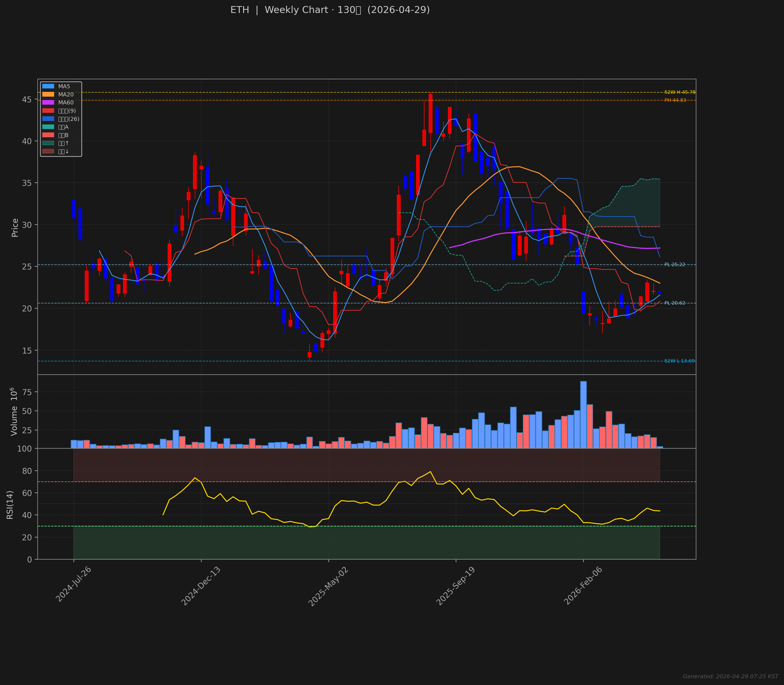784x685 pixels.
Task: Click the MA60 purple legend swatch
Action: 48,102
